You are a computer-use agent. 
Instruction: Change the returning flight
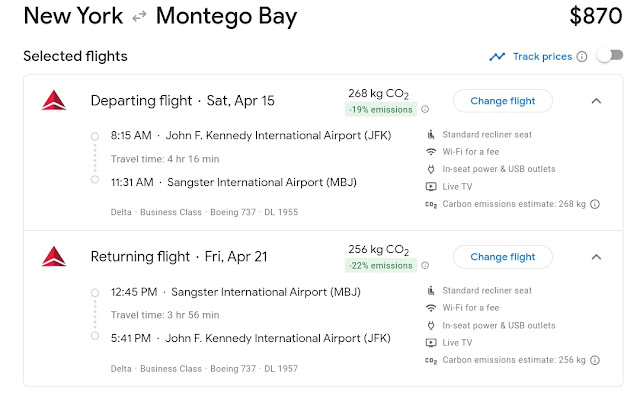pyautogui.click(x=502, y=257)
